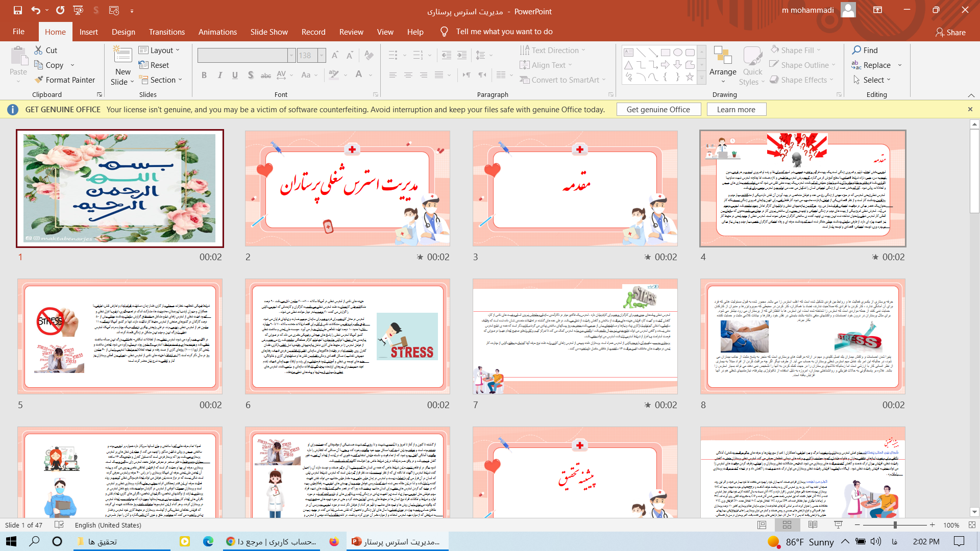Click the Find search icon
Viewport: 980px width, 551px height.
click(857, 50)
